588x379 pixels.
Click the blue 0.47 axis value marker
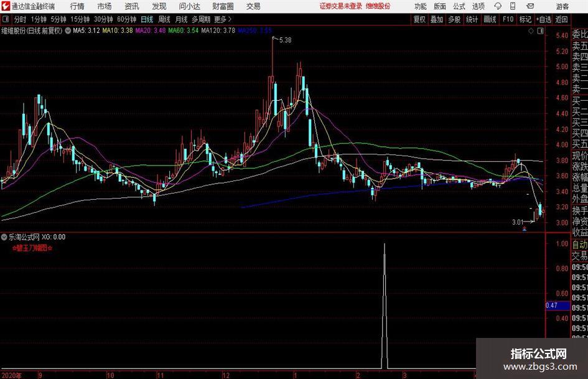pyautogui.click(x=558, y=306)
